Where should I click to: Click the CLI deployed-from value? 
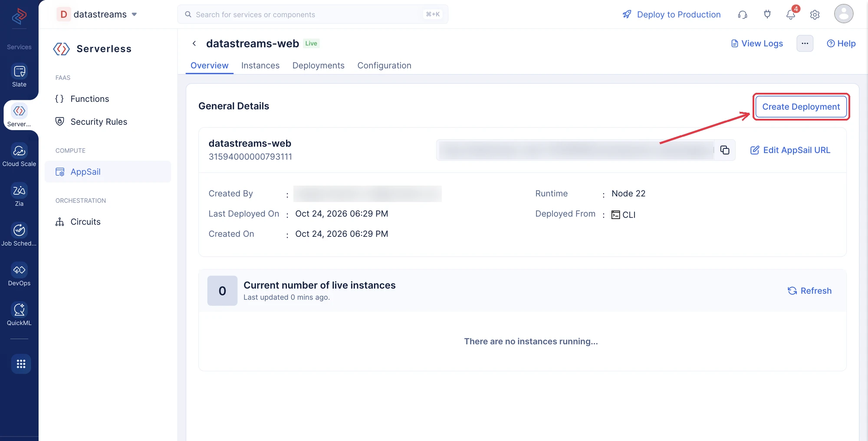click(x=624, y=215)
